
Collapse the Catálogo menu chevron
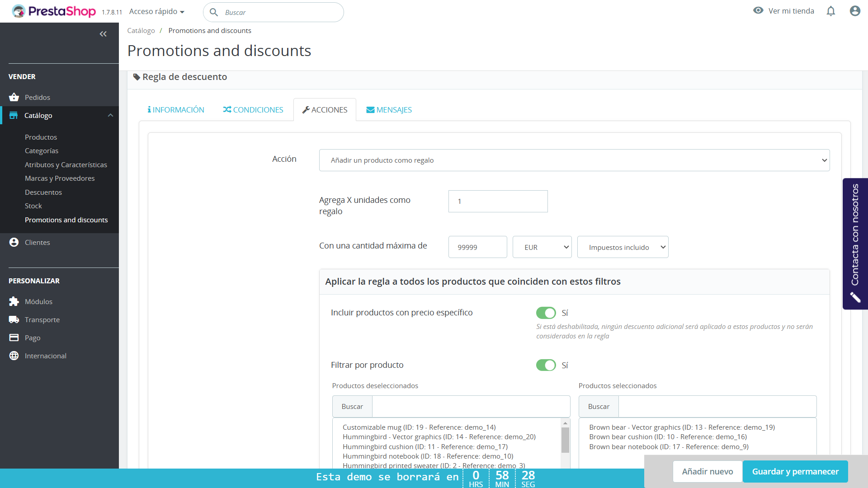(110, 115)
